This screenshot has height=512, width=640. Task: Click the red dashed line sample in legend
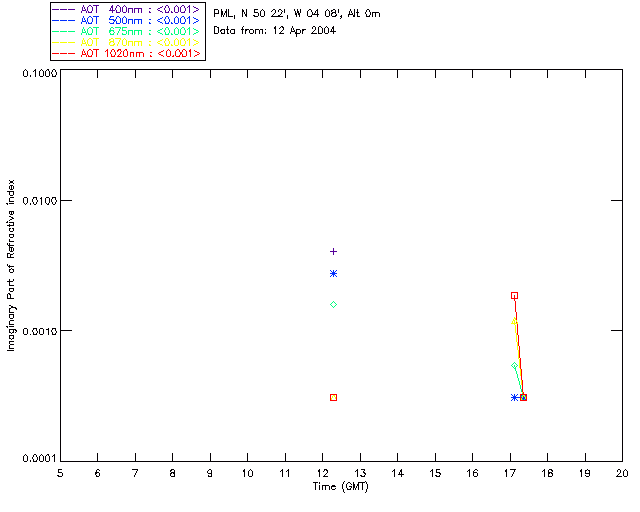click(x=64, y=53)
